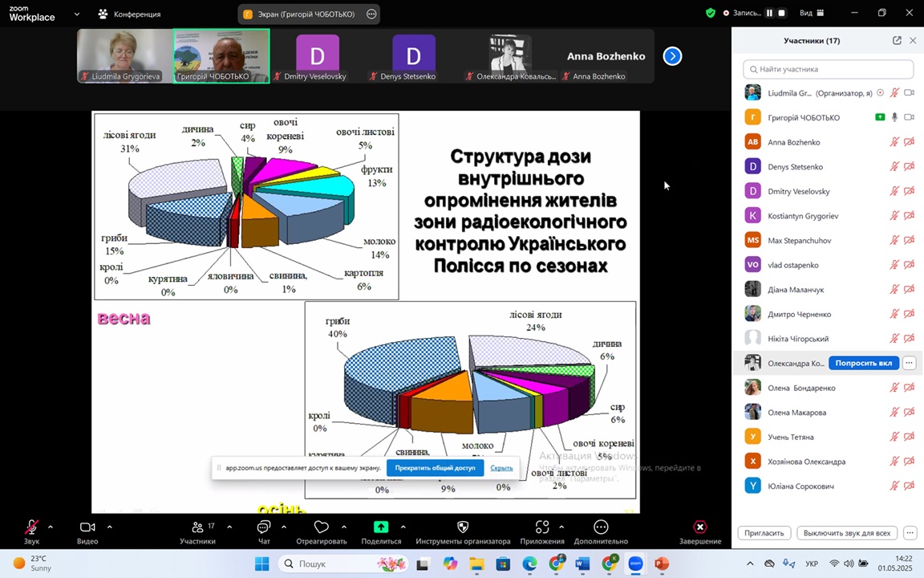The width and height of the screenshot is (924, 578).
Task: Stop the recording
Action: [x=782, y=13]
